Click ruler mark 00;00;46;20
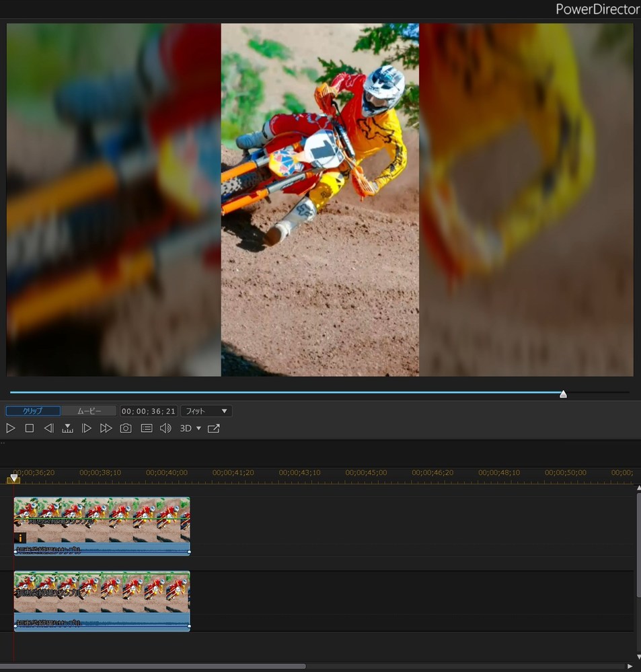This screenshot has height=672, width=641. 432,472
